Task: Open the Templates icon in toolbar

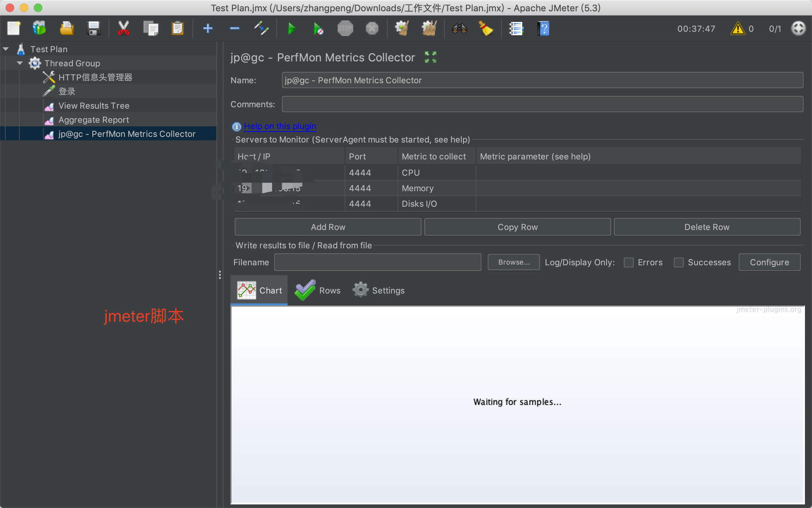Action: 39,29
